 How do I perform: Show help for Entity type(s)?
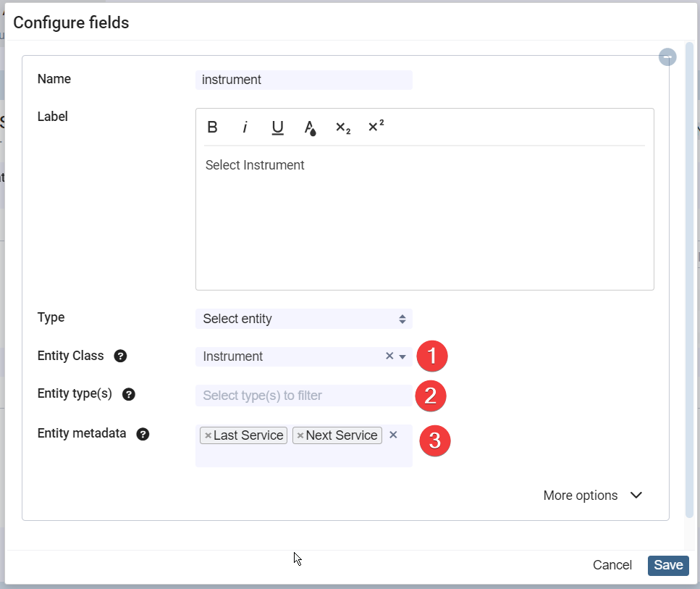click(129, 394)
